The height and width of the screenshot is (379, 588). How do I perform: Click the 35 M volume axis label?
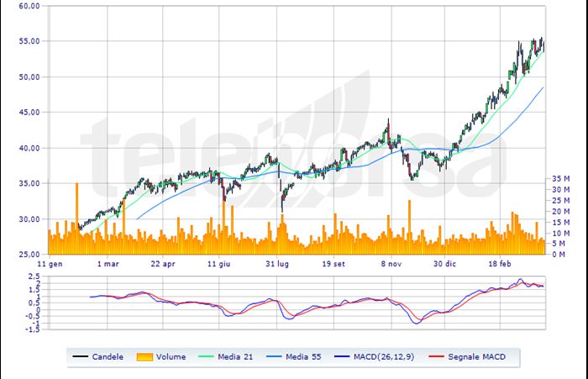coord(560,179)
